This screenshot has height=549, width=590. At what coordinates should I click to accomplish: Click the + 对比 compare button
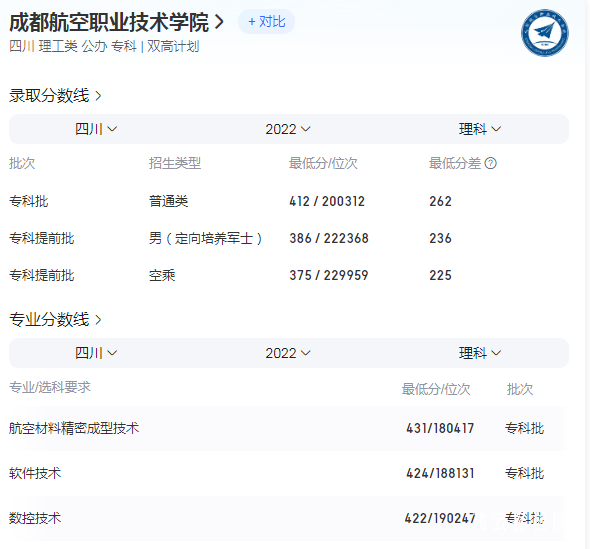coord(266,21)
